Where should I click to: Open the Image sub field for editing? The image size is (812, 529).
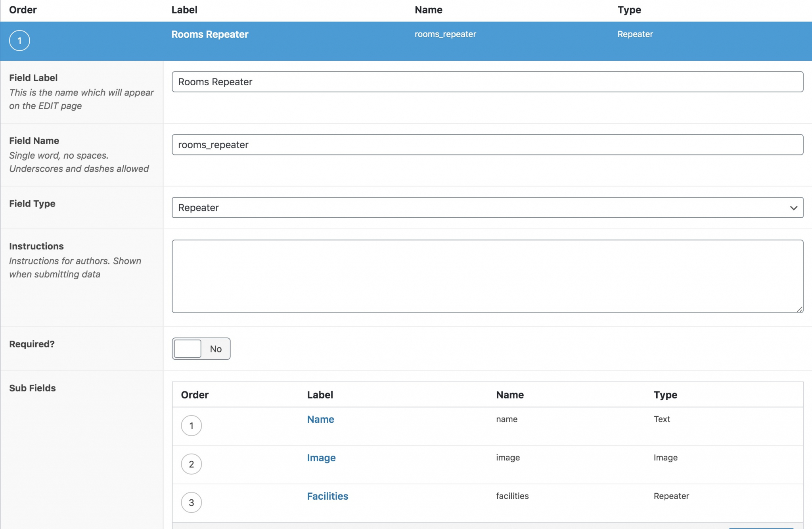point(321,458)
